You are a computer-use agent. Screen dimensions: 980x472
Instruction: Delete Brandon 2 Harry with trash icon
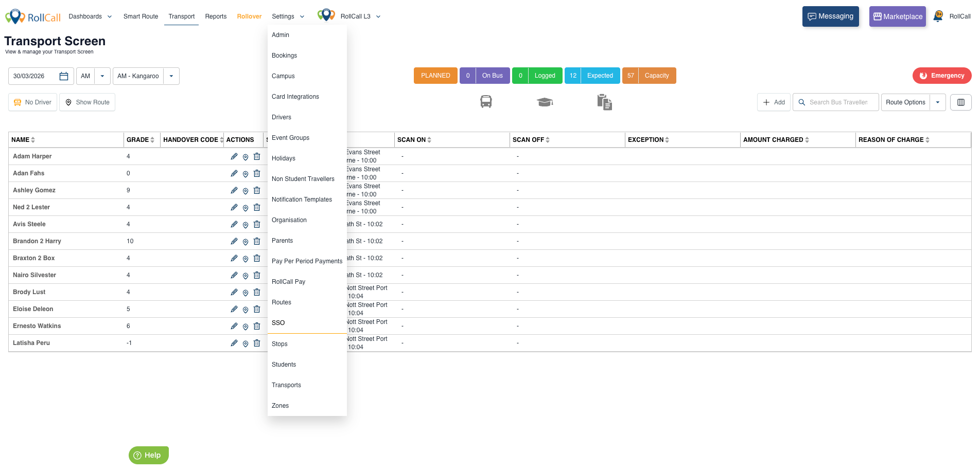click(x=257, y=241)
